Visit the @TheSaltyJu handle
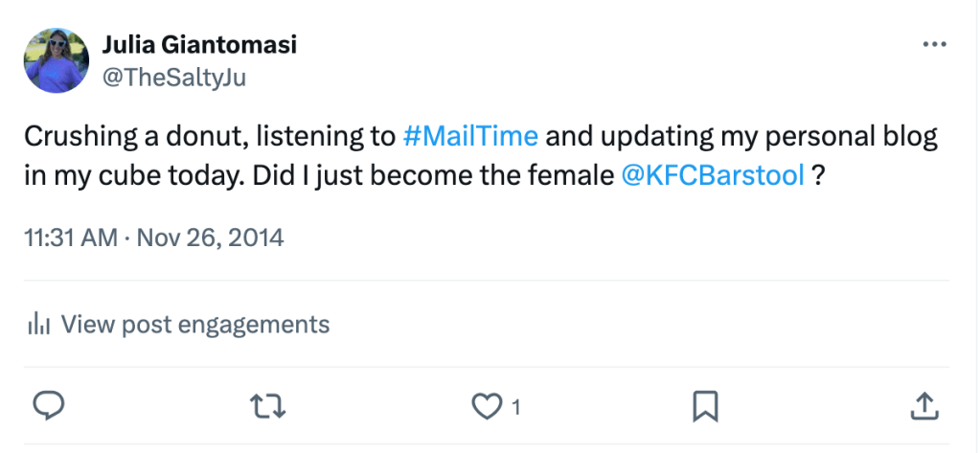980x453 pixels. pyautogui.click(x=173, y=78)
